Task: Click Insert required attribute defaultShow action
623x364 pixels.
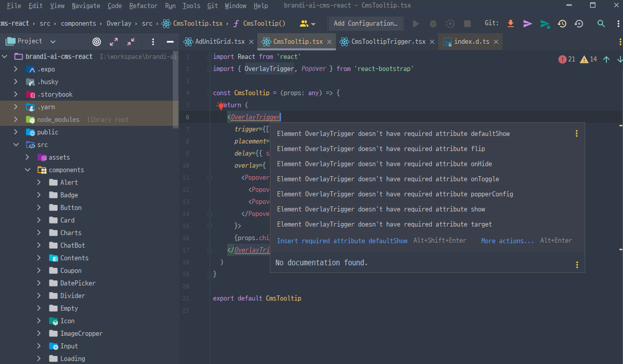Action: point(342,241)
